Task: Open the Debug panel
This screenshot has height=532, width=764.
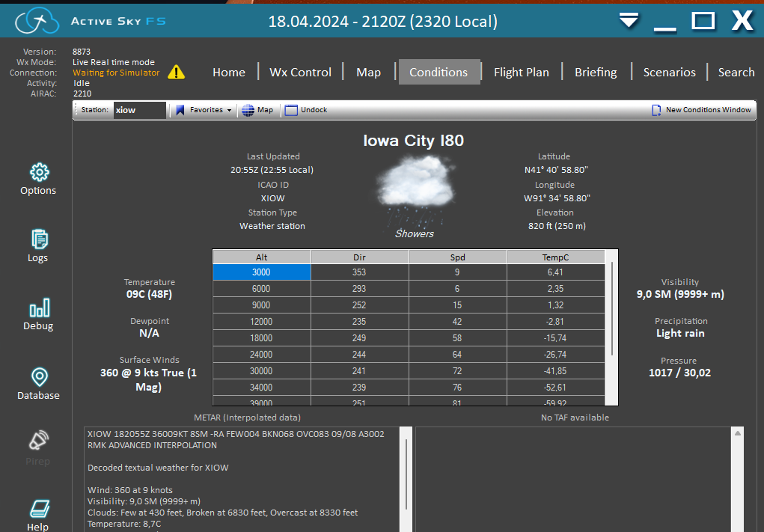Action: [x=38, y=314]
